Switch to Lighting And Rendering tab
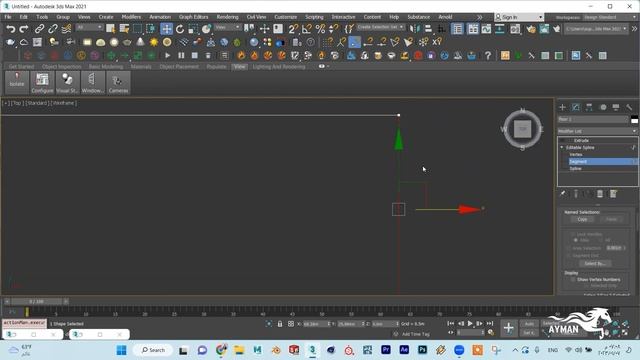This screenshot has height=360, width=640. (279, 67)
